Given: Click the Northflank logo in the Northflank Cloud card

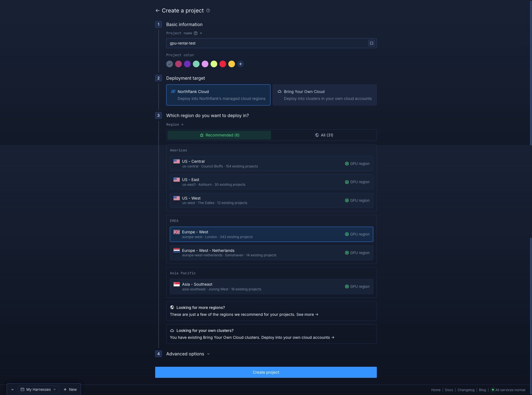Looking at the screenshot, I should 173,91.
